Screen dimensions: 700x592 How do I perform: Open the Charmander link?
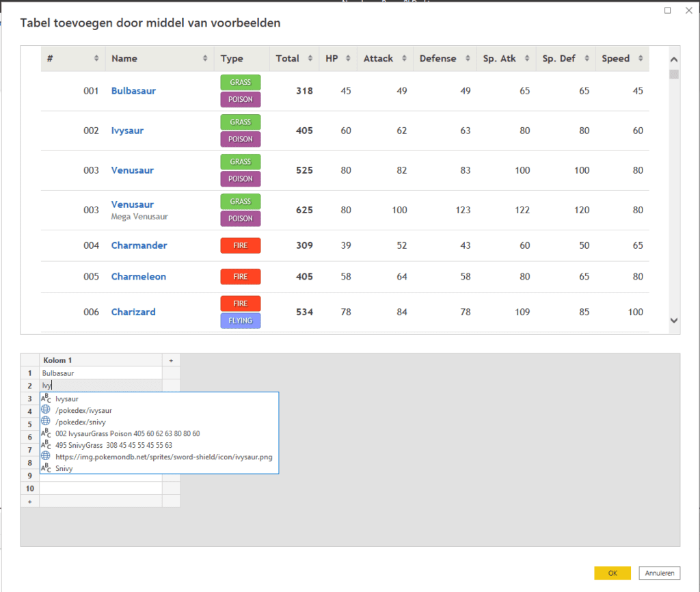139,245
